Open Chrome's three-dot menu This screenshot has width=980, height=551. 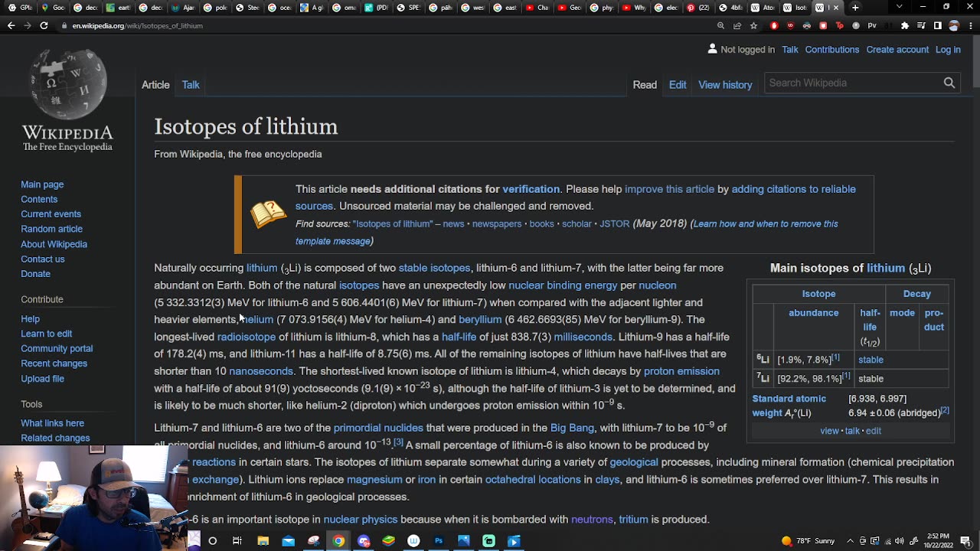(970, 25)
